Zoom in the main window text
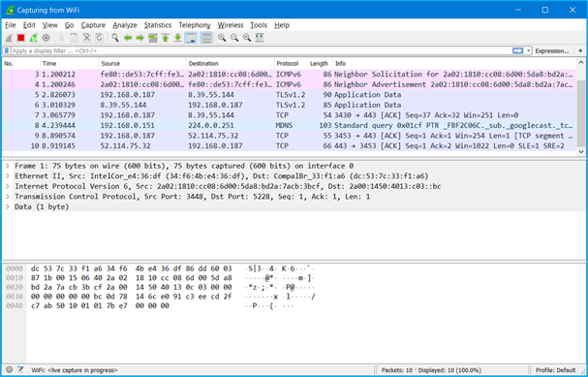The height and width of the screenshot is (377, 588). click(x=222, y=38)
